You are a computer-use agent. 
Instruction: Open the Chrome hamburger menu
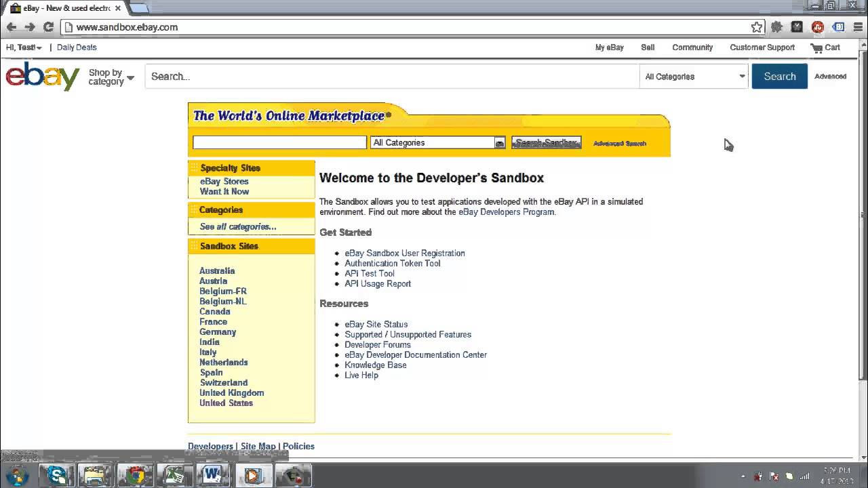tap(857, 27)
